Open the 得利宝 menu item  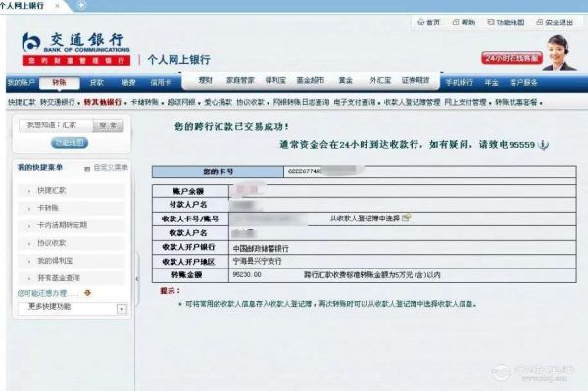[275, 80]
